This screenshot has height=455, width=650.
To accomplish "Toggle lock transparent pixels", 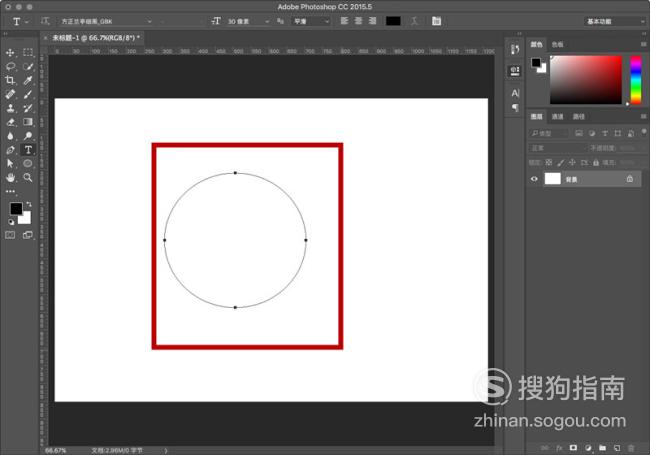I will click(549, 162).
